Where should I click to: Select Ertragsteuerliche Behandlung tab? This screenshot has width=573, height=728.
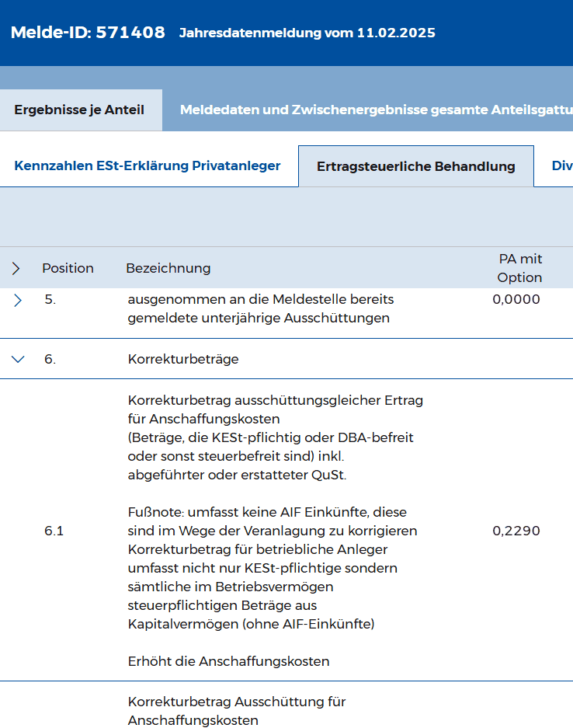(415, 166)
